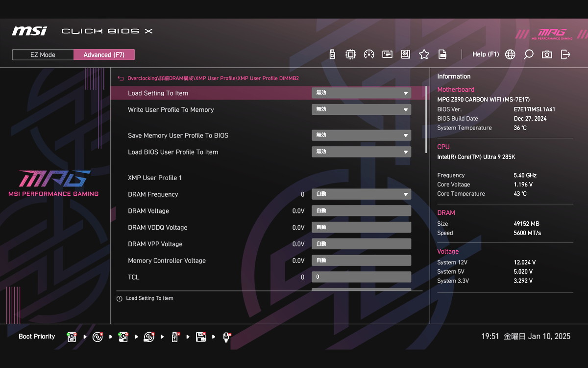Click the System 3.3V reading 3.292 V

point(523,281)
